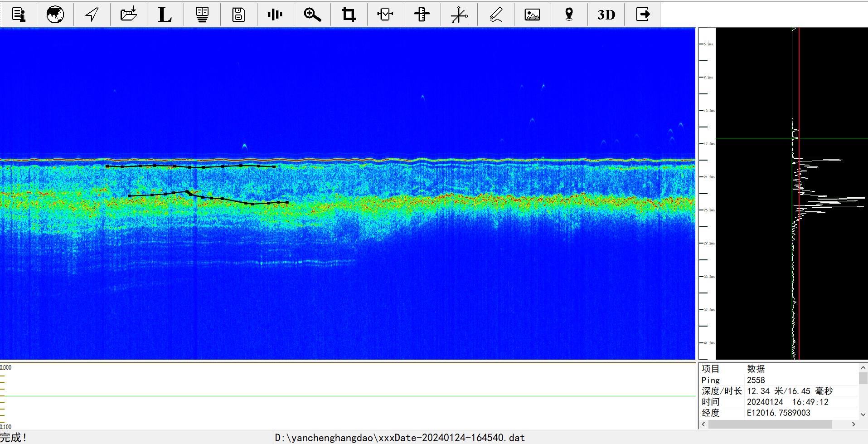Click the 项目 column header
The height and width of the screenshot is (444, 868).
[711, 369]
